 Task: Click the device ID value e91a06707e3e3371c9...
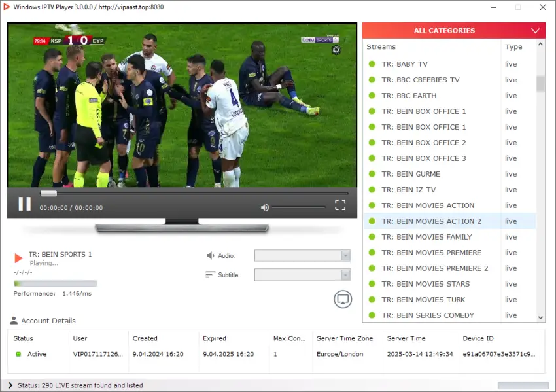(499, 354)
